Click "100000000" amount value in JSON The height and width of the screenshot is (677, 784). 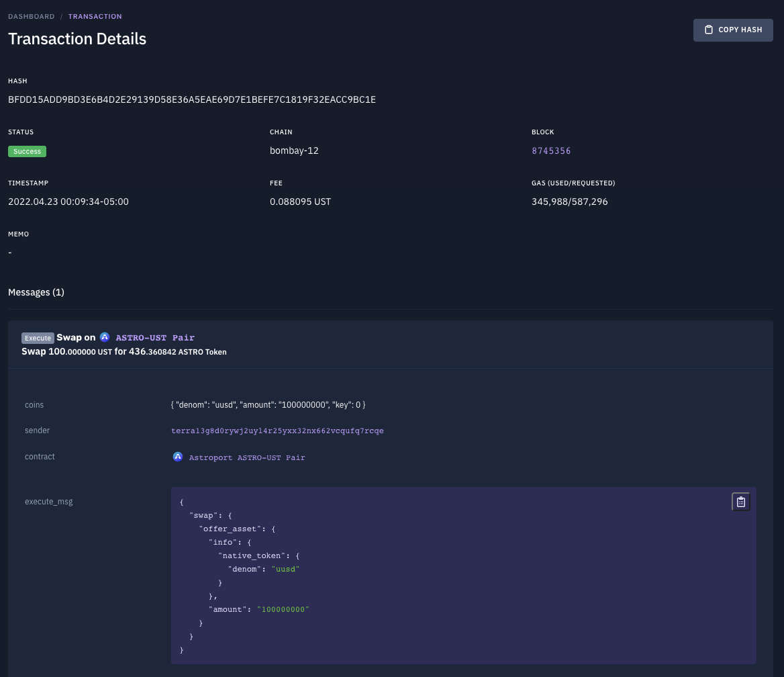point(283,609)
